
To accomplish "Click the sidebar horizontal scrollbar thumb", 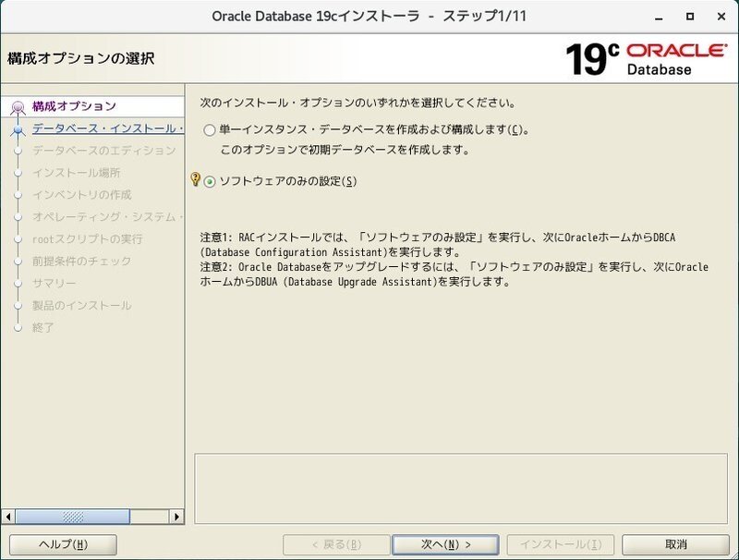I will point(73,517).
